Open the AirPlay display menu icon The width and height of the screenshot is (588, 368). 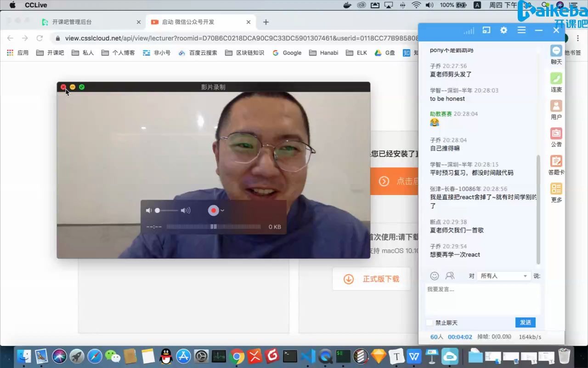389,5
